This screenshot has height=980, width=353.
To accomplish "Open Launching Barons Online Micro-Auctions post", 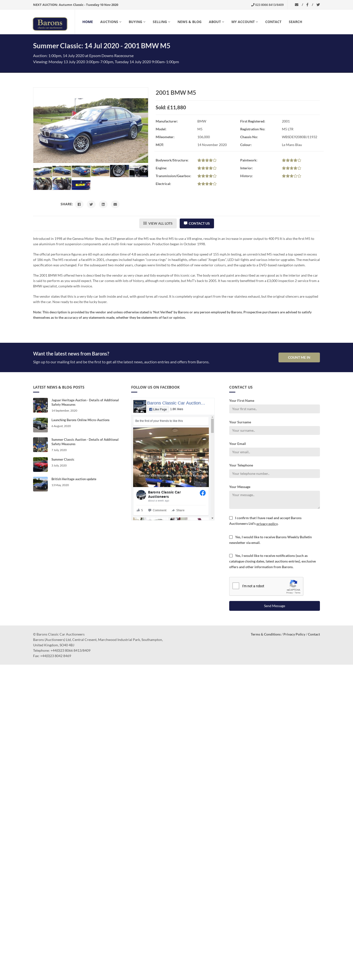I will click(80, 420).
